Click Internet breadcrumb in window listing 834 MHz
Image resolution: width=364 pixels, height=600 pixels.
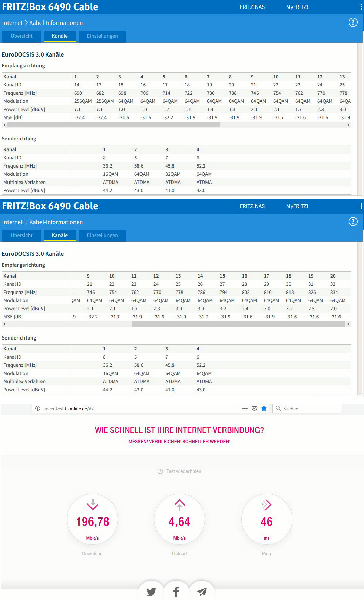pos(12,222)
